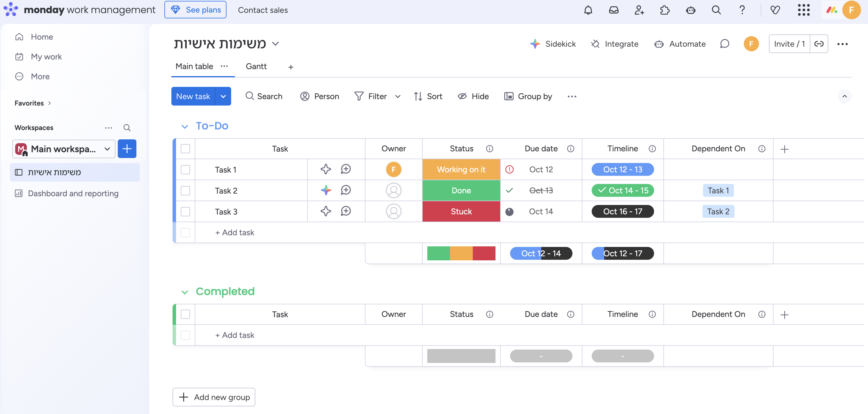This screenshot has width=868, height=414.
Task: Collapse the To-Do group
Action: [185, 127]
